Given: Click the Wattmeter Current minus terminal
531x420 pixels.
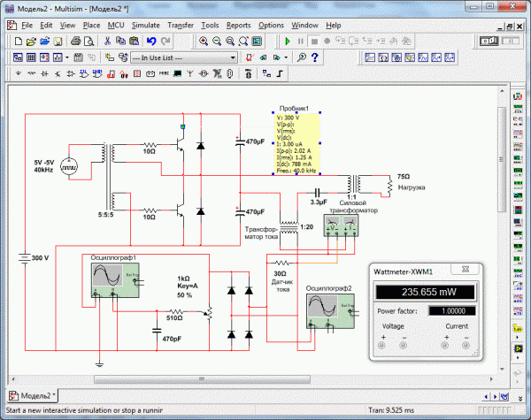Looking at the screenshot, I should pos(466,345).
